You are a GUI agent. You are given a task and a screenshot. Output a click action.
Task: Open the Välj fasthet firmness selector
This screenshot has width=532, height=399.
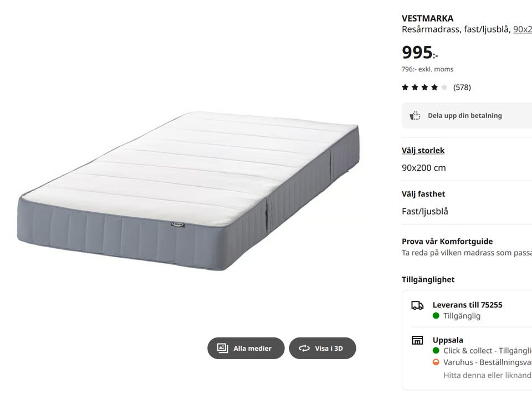(423, 194)
